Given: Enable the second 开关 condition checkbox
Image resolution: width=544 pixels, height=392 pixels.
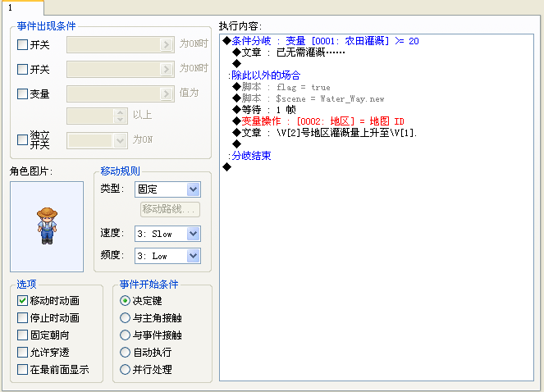Looking at the screenshot, I should coord(22,70).
